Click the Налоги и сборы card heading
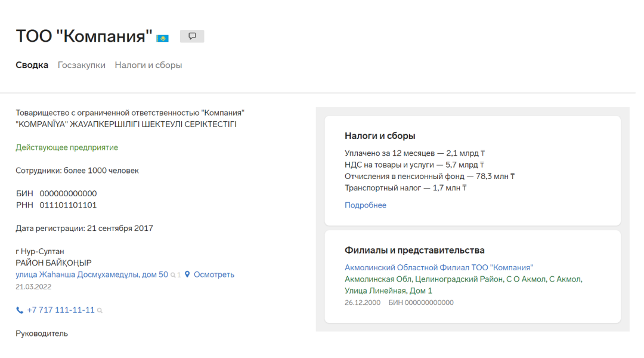The height and width of the screenshot is (358, 644). tap(380, 136)
